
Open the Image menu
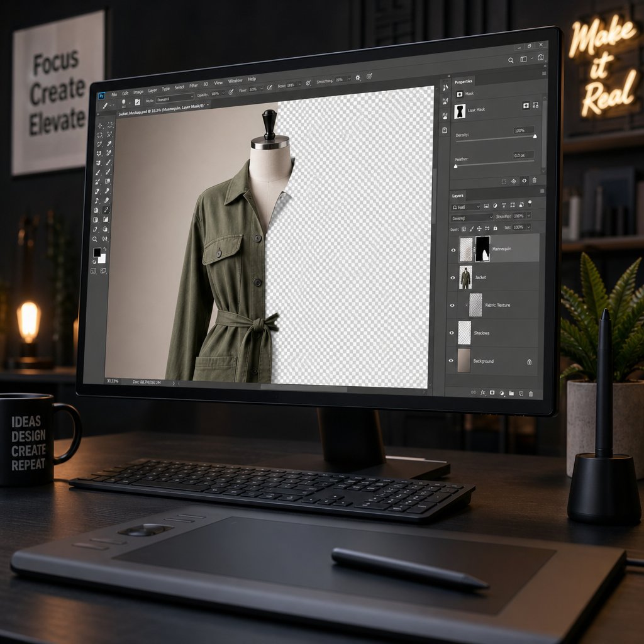138,92
